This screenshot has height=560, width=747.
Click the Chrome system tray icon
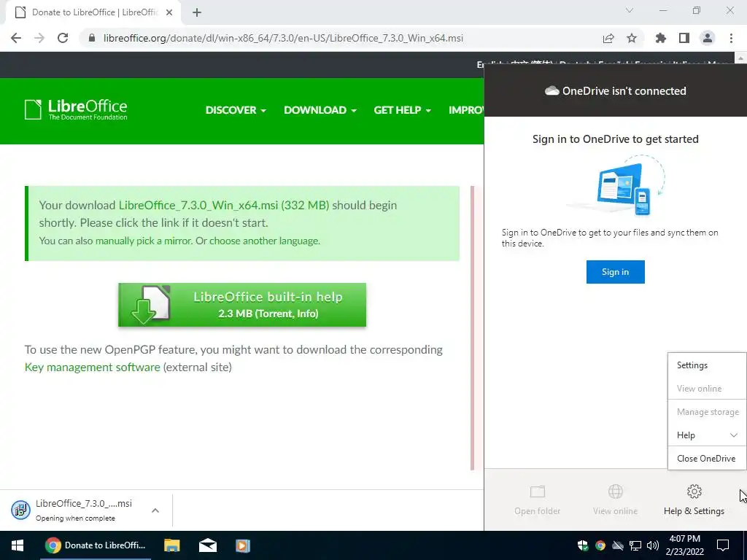[x=600, y=545]
